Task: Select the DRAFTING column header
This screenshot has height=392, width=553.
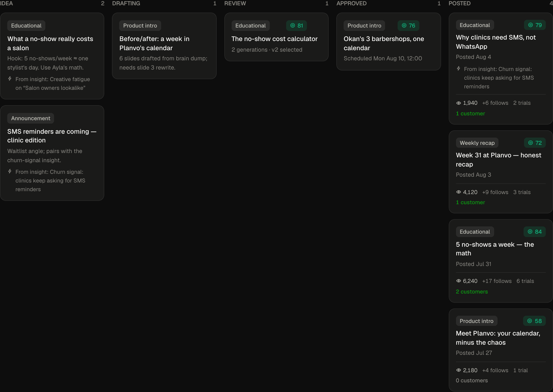Action: pyautogui.click(x=126, y=3)
